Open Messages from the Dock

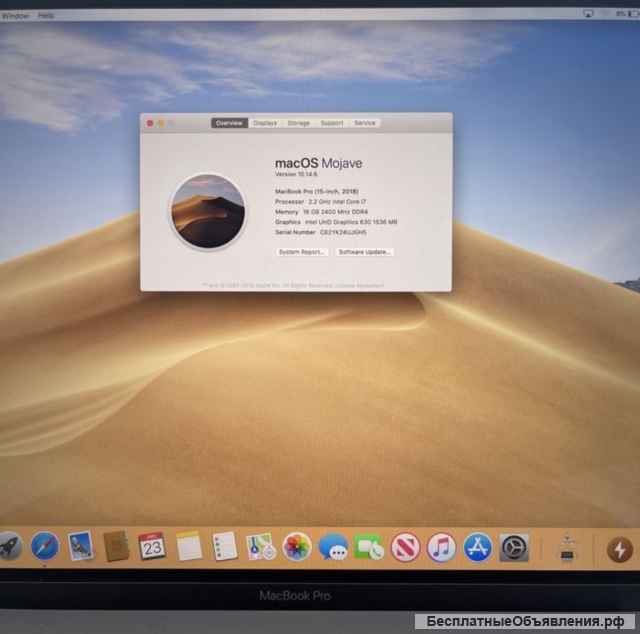click(x=333, y=547)
